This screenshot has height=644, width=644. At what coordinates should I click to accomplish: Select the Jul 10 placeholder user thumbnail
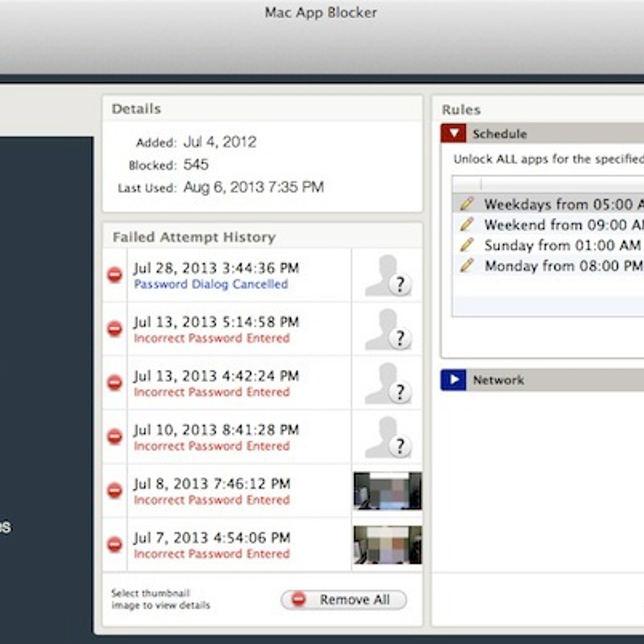[387, 437]
